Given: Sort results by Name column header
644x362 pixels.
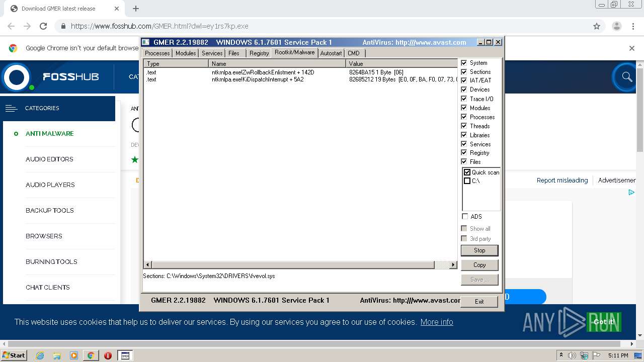Looking at the screenshot, I should tap(277, 64).
